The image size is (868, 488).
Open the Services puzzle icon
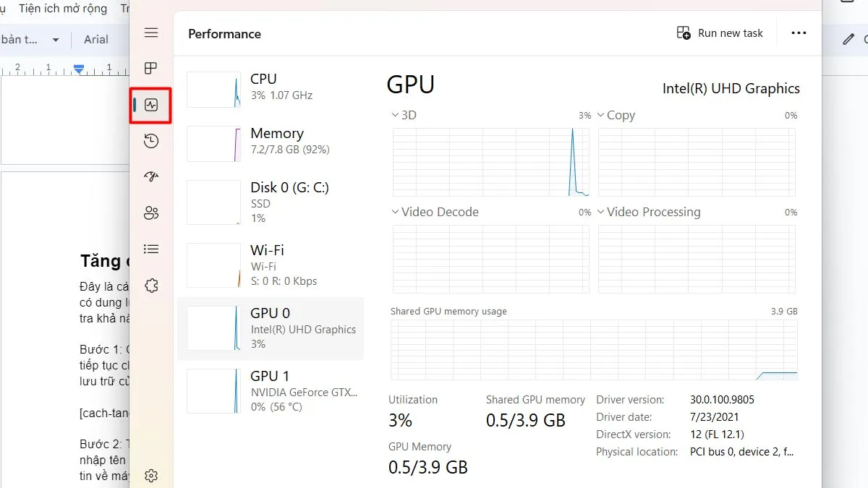[151, 286]
